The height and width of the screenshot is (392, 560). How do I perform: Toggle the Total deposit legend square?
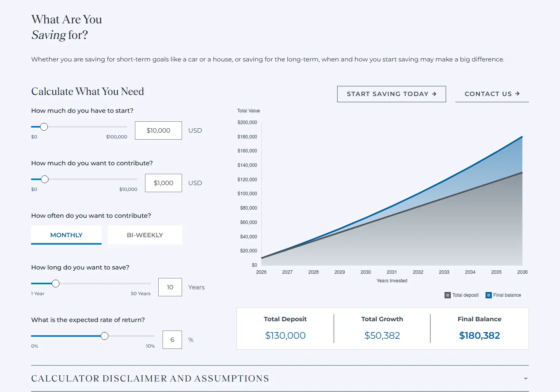(x=448, y=295)
